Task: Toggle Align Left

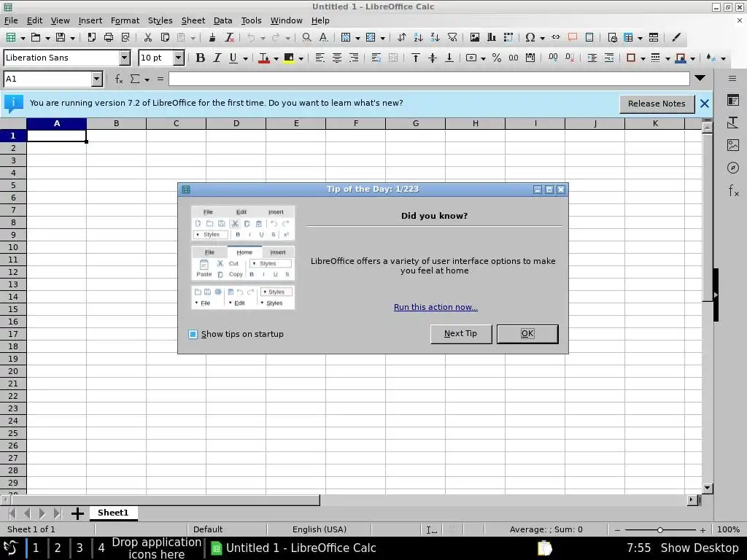Action: coord(320,58)
